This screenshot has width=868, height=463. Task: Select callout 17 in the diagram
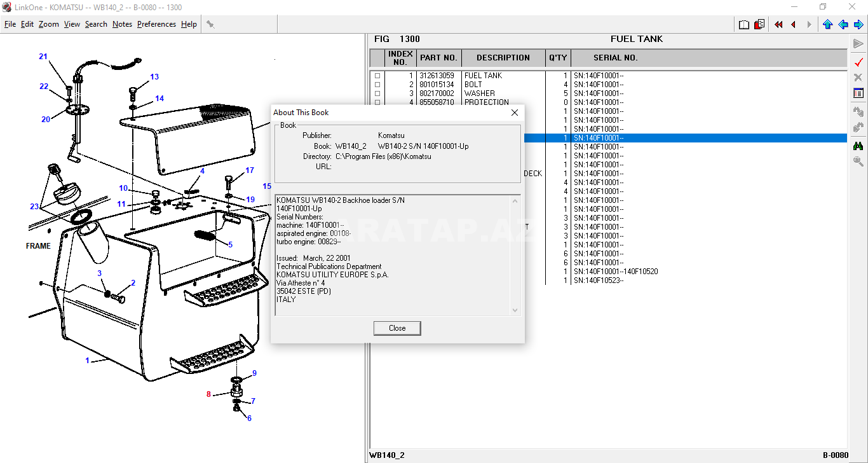(x=250, y=170)
